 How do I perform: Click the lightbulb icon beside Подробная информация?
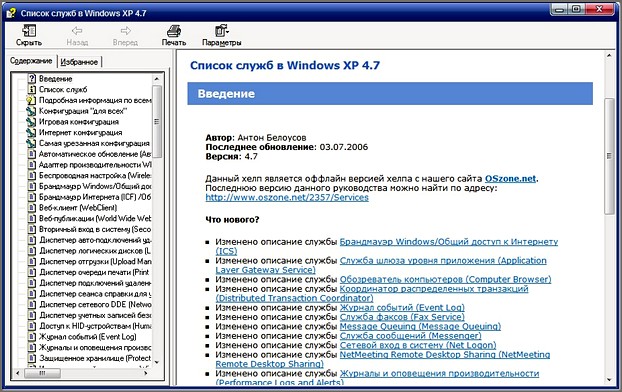pyautogui.click(x=31, y=100)
